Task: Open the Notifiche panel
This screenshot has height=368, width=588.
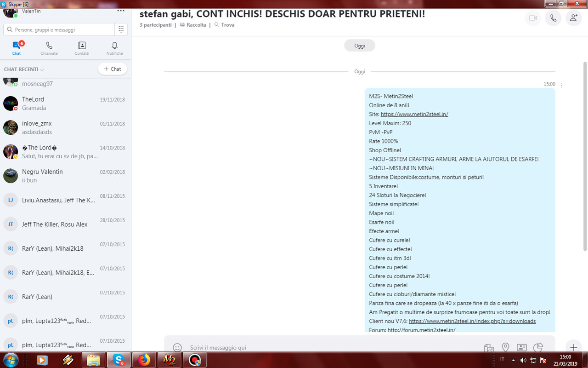Action: point(114,48)
